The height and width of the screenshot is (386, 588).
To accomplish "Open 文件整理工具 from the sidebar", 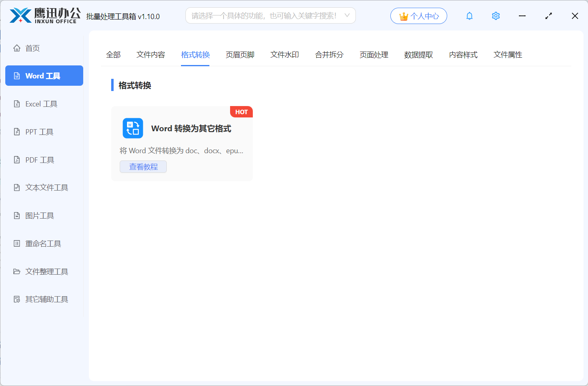I will [x=47, y=271].
